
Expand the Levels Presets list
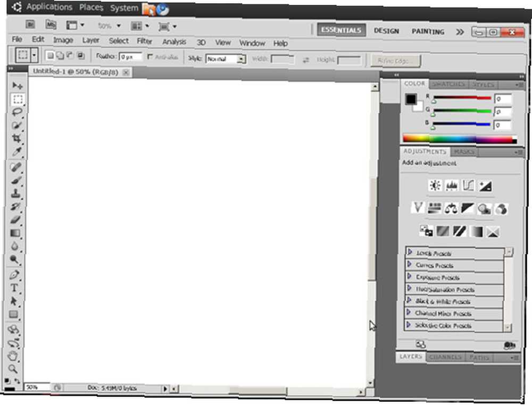410,252
